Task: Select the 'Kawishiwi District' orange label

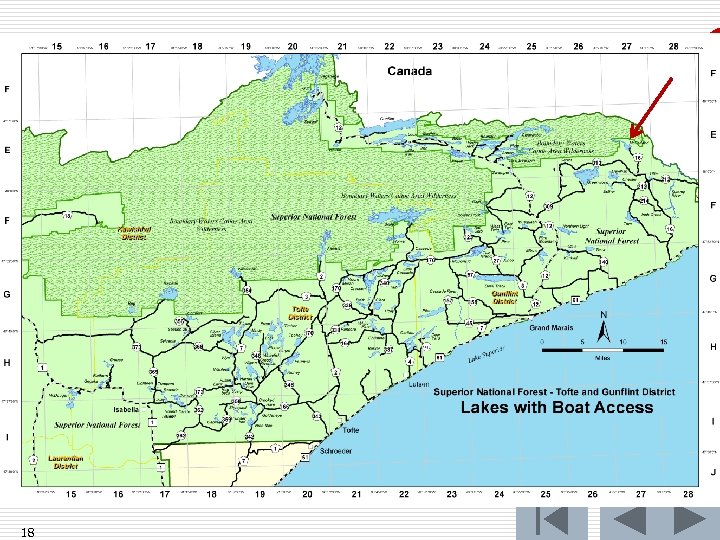Action: coord(134,233)
